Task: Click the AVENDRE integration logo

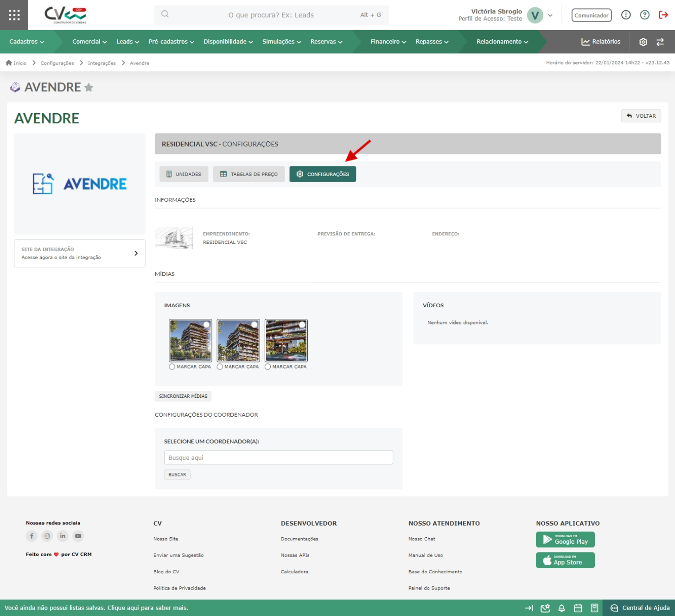Action: 80,184
